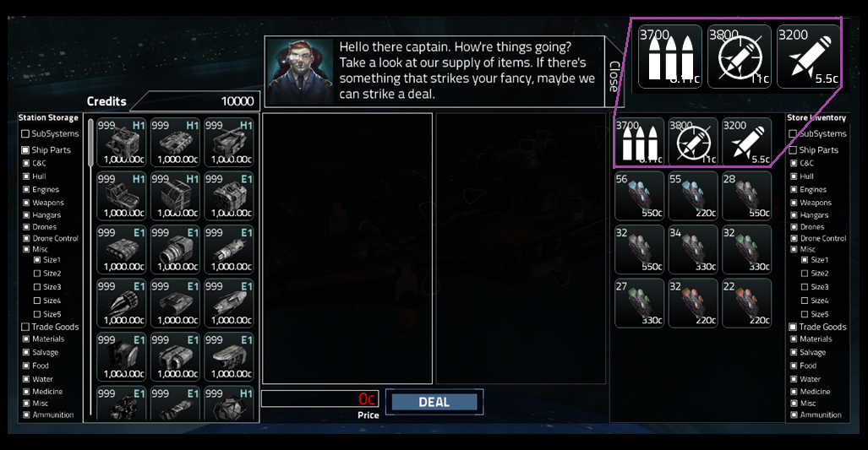Click the Price field showing 0c
Image resolution: width=868 pixels, height=450 pixels.
(320, 398)
